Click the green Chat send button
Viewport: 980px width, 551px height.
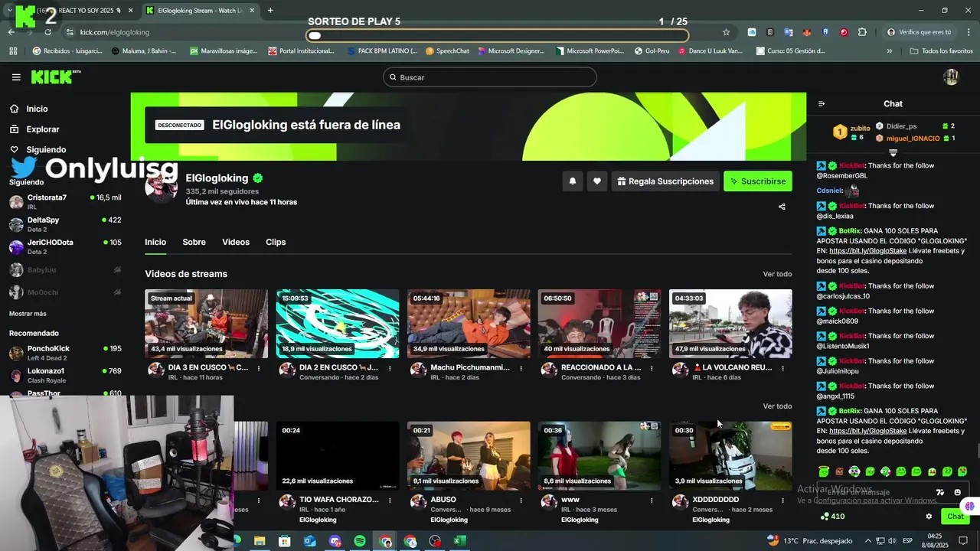pos(955,517)
